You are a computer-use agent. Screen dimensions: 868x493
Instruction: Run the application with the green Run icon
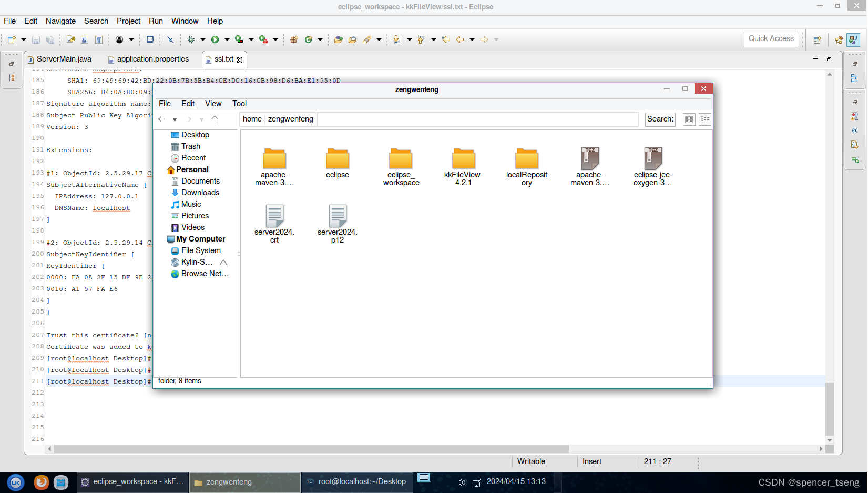(216, 39)
